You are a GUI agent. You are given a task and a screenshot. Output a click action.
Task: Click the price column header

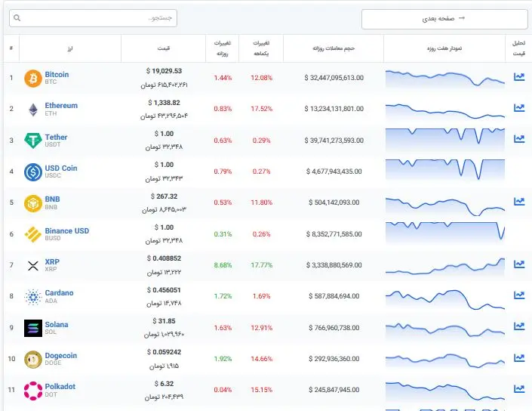click(x=163, y=48)
